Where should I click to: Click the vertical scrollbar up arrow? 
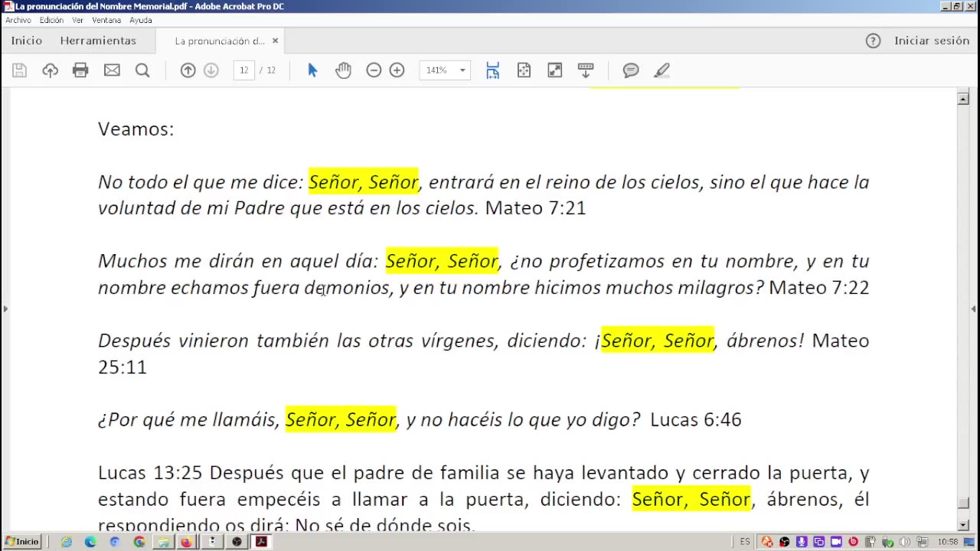(x=963, y=99)
